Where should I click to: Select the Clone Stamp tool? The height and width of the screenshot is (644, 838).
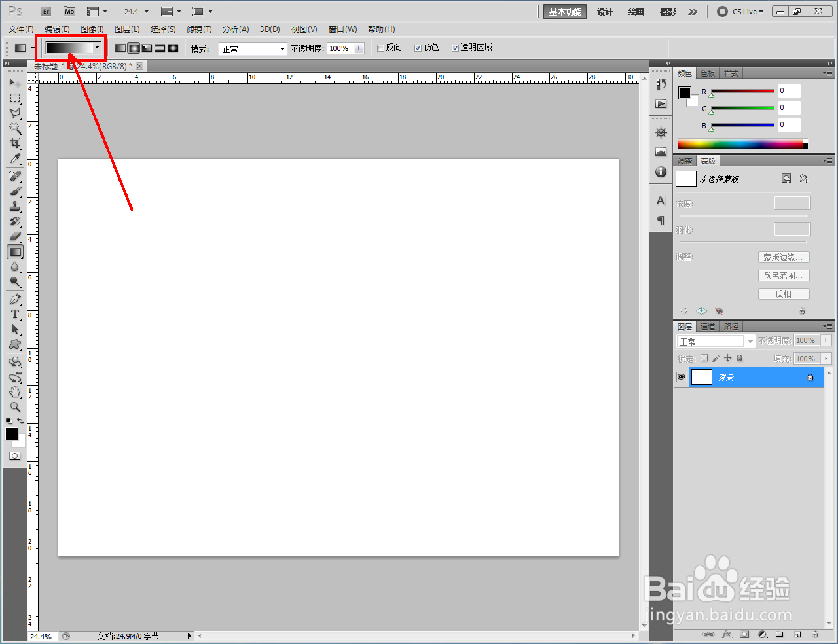(x=15, y=206)
